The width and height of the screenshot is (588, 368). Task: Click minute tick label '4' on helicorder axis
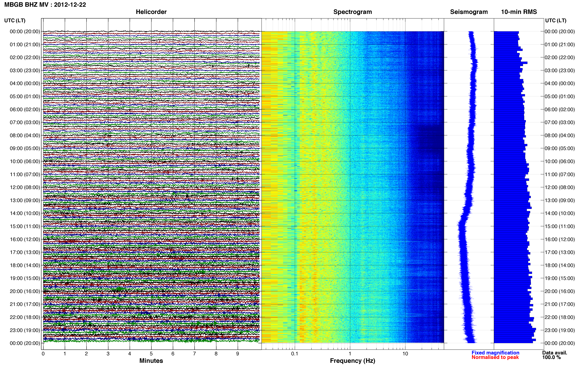tap(130, 354)
